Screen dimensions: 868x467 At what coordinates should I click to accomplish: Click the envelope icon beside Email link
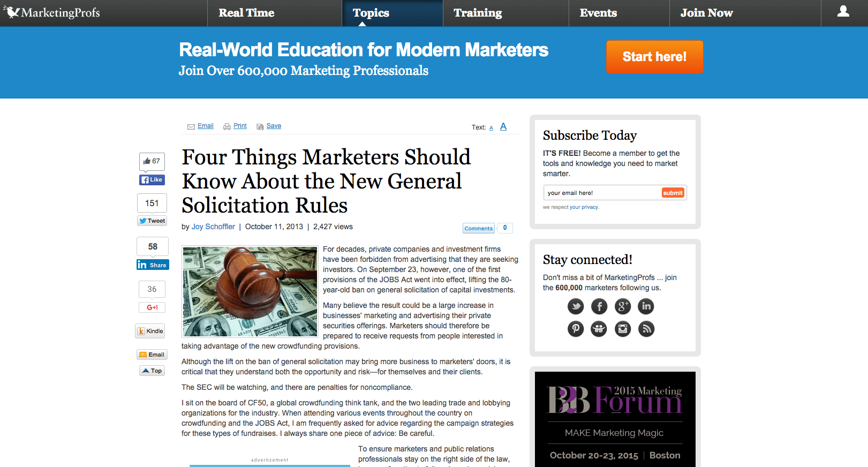(x=191, y=126)
